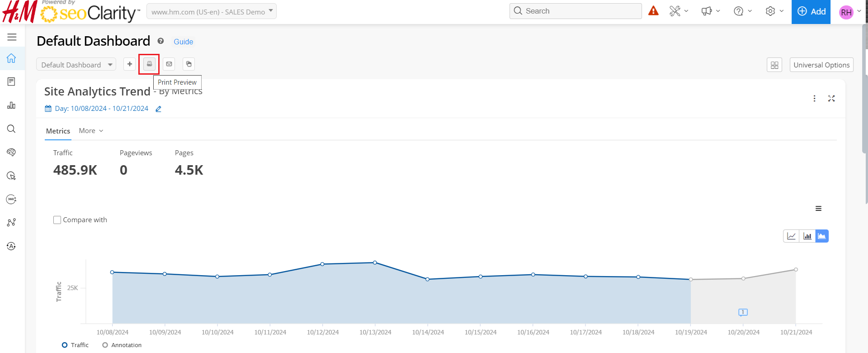Open the Default Dashboard dropdown
The image size is (868, 353).
(76, 65)
